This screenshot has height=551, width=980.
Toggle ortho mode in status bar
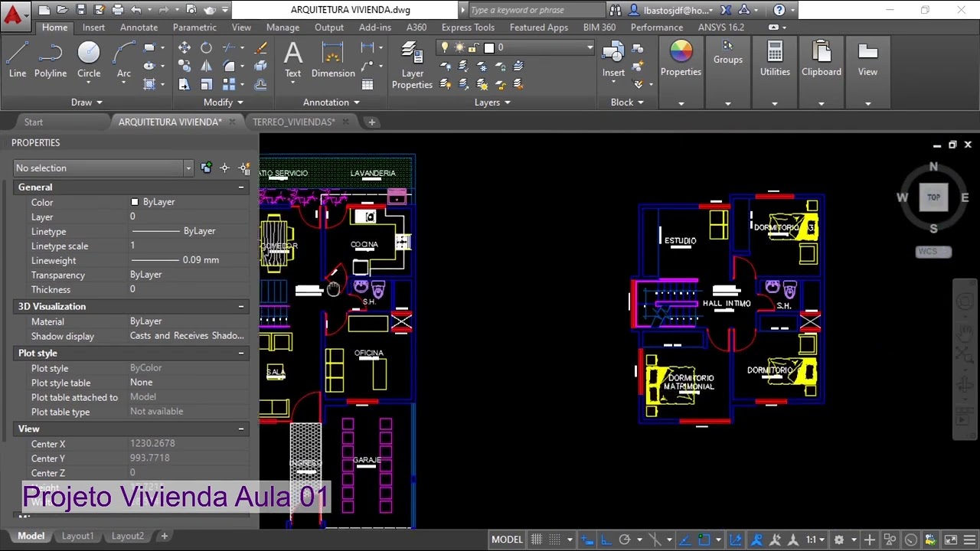(x=606, y=540)
